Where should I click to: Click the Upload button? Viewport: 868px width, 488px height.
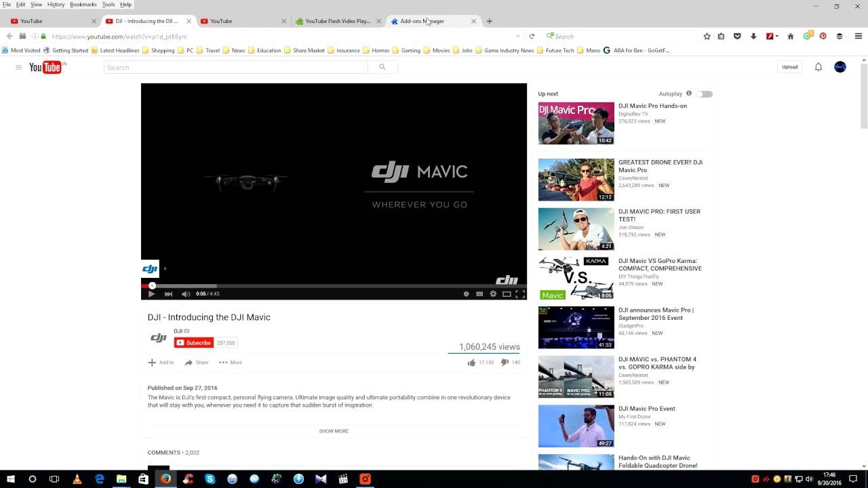coord(789,67)
